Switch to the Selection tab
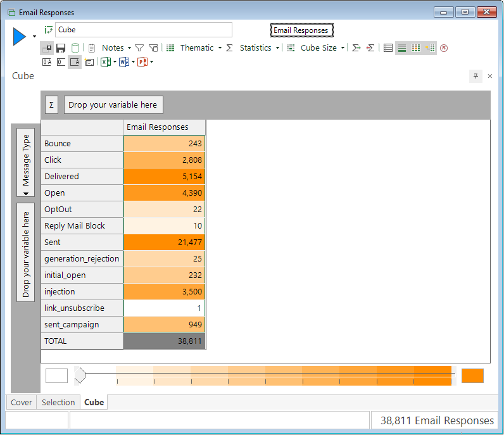The height and width of the screenshot is (435, 504). coord(58,403)
